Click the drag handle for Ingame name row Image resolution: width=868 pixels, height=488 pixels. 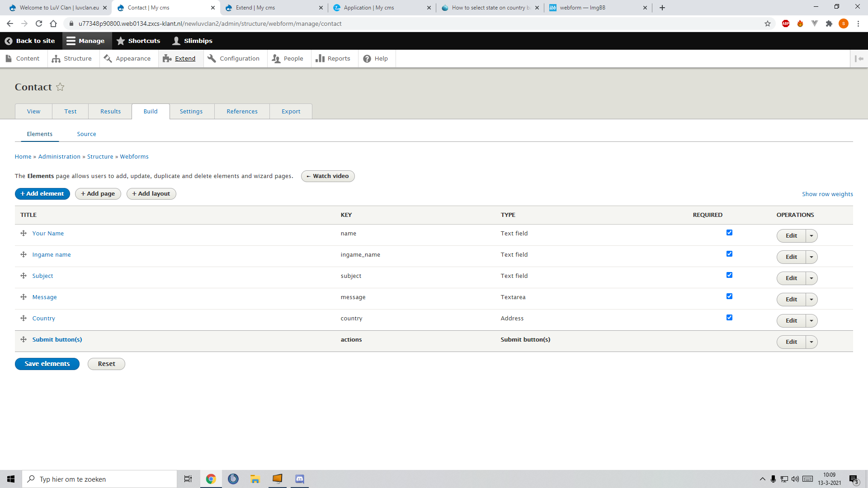pos(24,254)
